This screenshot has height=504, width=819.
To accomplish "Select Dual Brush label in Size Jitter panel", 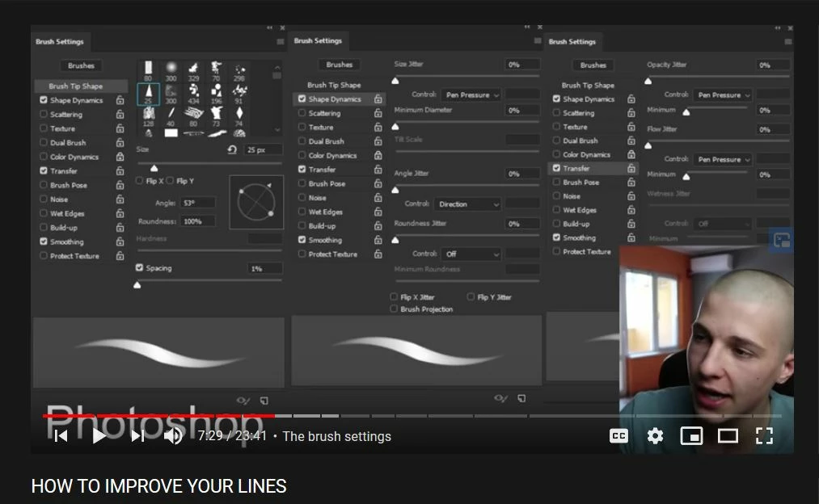I will point(326,141).
